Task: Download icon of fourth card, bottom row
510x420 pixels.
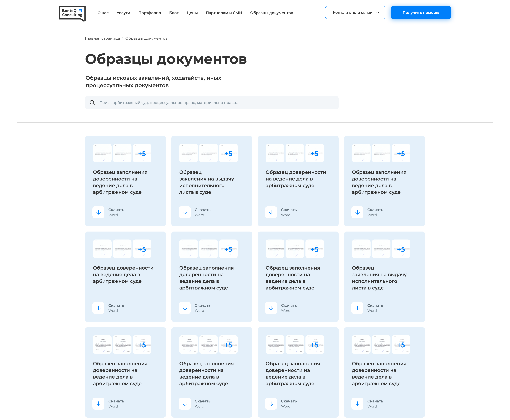Action: click(357, 404)
